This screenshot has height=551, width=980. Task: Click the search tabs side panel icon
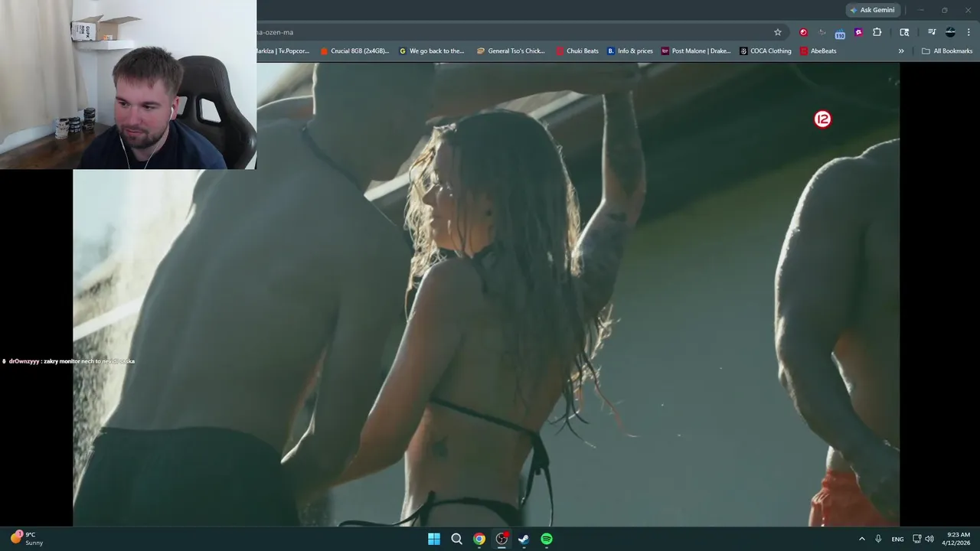(x=904, y=32)
